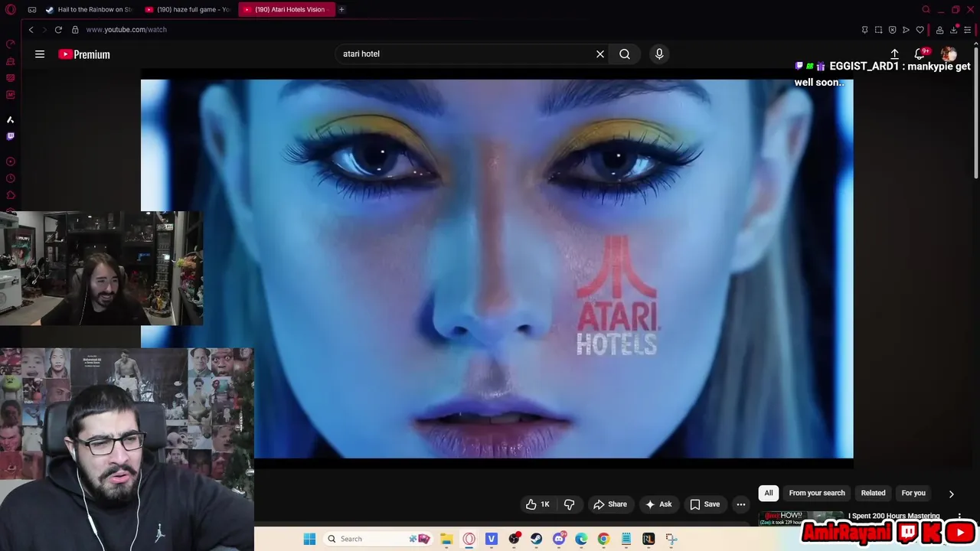Bookmark the page with the heart icon

tap(920, 30)
